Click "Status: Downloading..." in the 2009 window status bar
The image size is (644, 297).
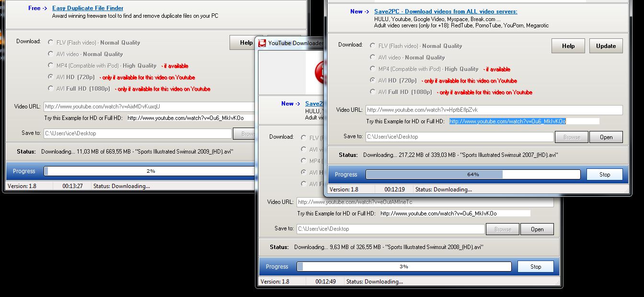tap(122, 186)
